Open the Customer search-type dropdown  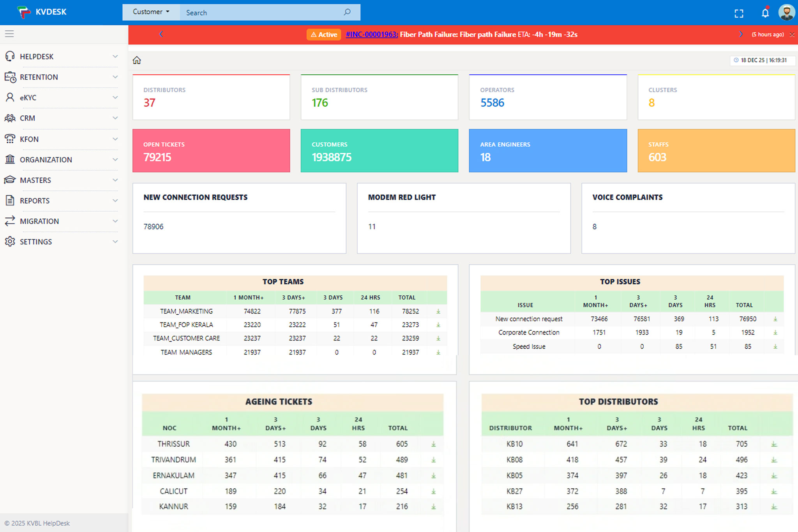[151, 12]
